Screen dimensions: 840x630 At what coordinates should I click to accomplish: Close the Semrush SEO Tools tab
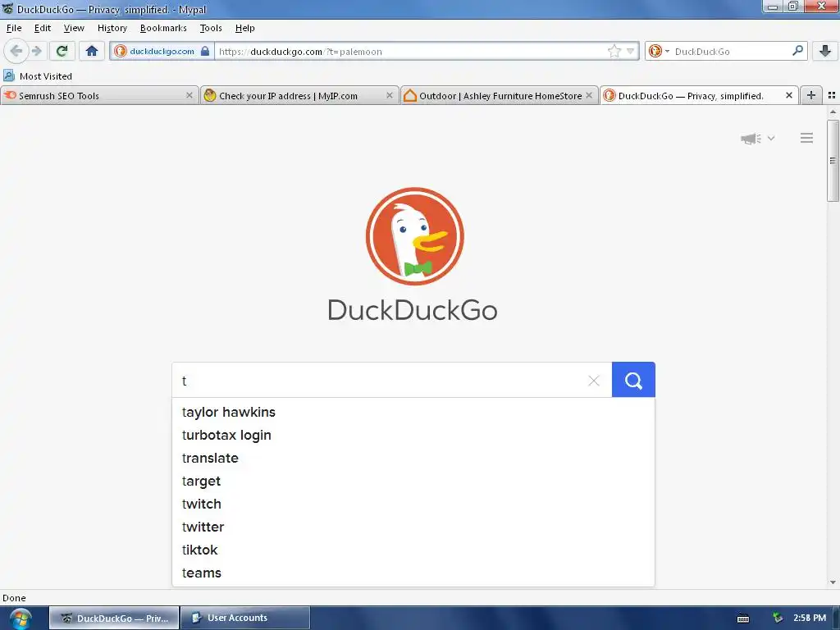189,95
